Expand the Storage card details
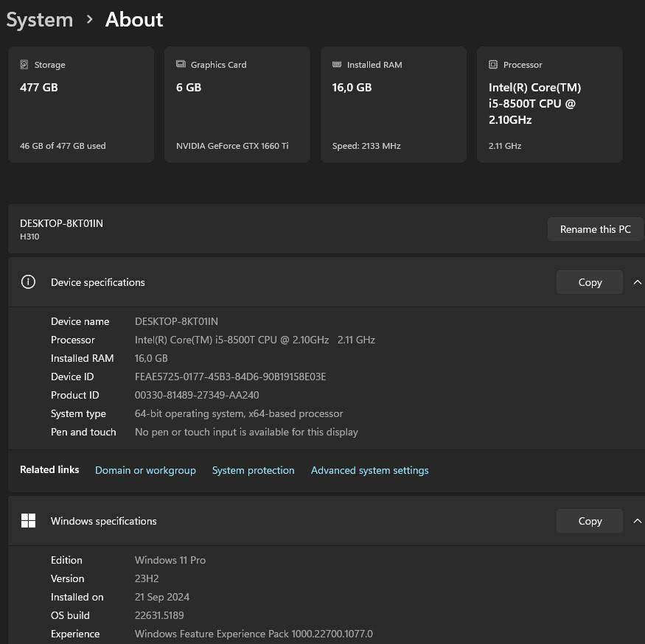The image size is (645, 644). coord(81,104)
